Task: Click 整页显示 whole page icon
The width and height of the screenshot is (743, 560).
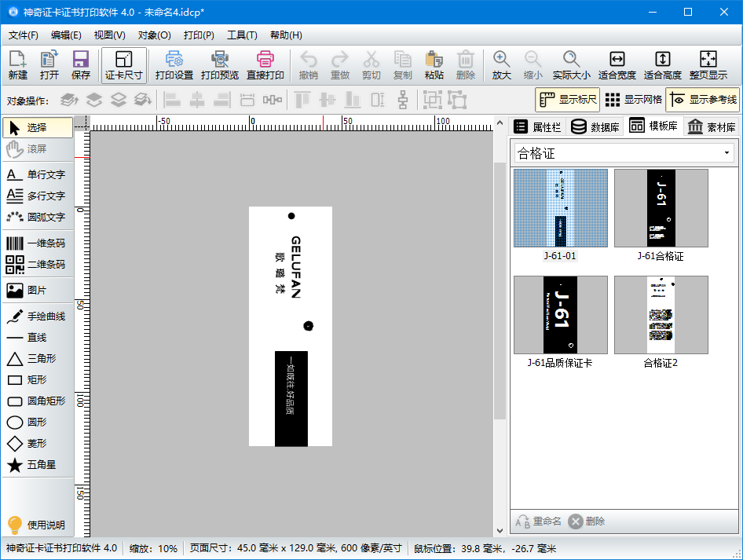Action: pyautogui.click(x=708, y=65)
